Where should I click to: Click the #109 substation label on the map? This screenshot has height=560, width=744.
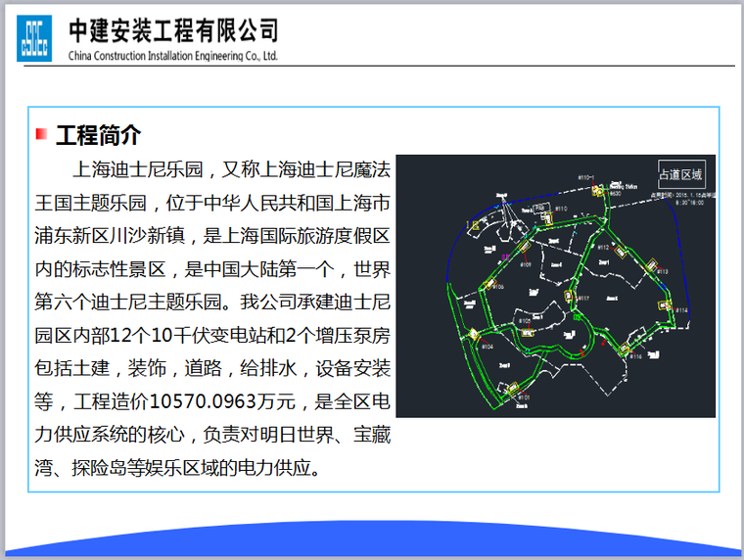[526, 264]
